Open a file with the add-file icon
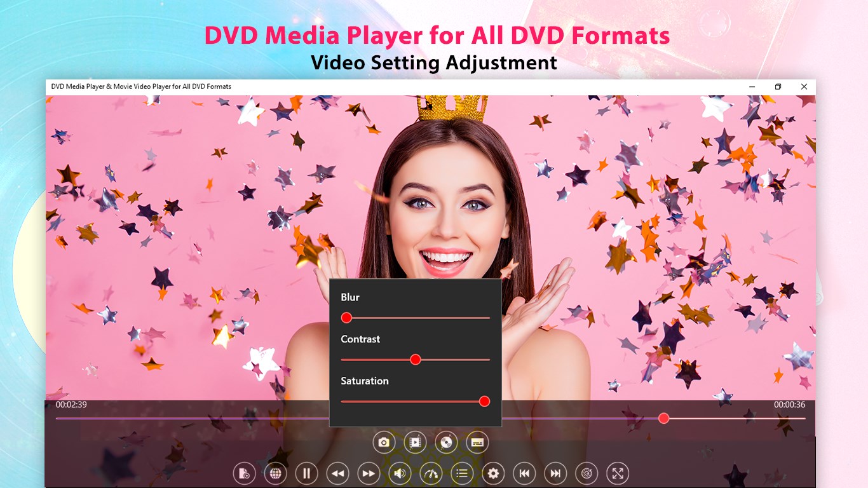Screen dimensions: 868x488 click(x=244, y=473)
